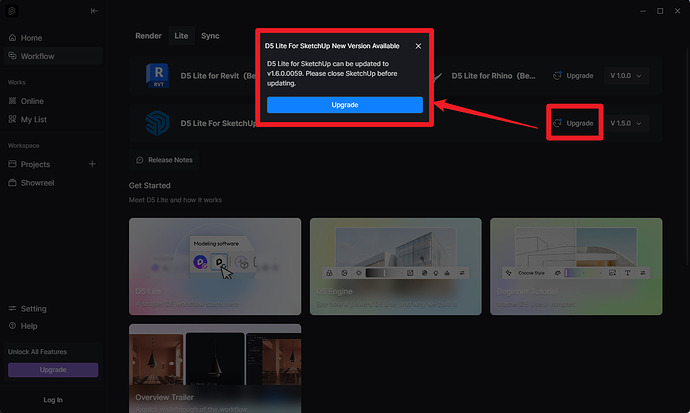The width and height of the screenshot is (690, 413).
Task: Click the Online grid icon
Action: tap(12, 101)
